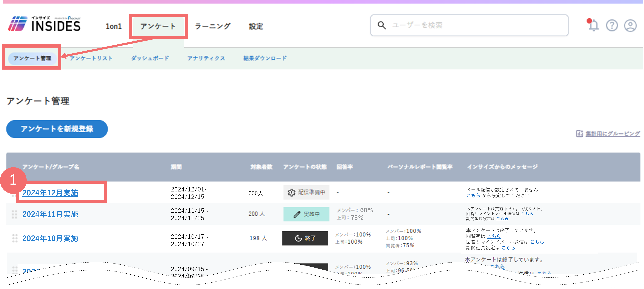644x289 pixels.
Task: Switch to アンケート管理 tab
Action: (32, 58)
